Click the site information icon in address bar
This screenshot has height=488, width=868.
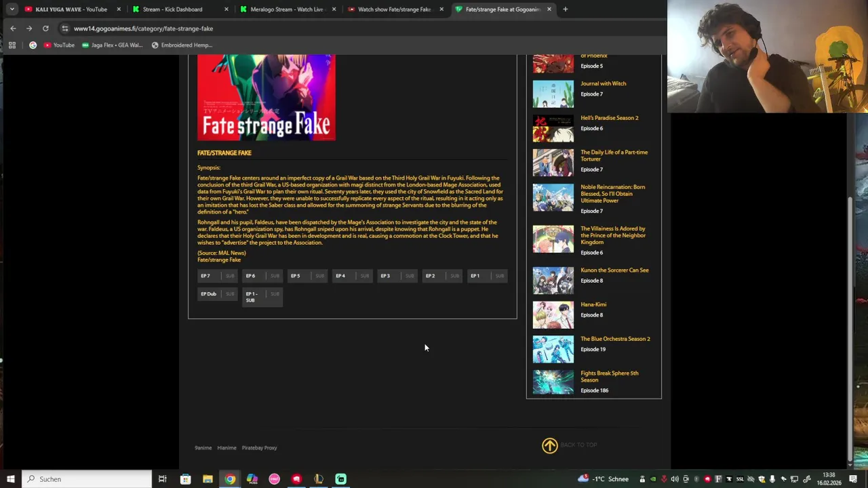(65, 28)
